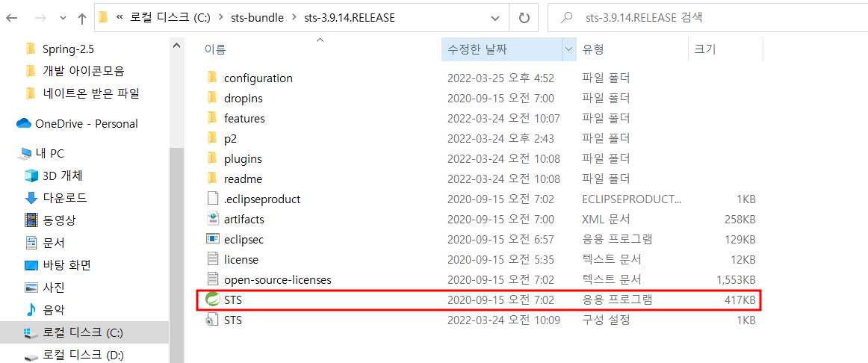Click the XML 문서 type cell

pos(606,219)
